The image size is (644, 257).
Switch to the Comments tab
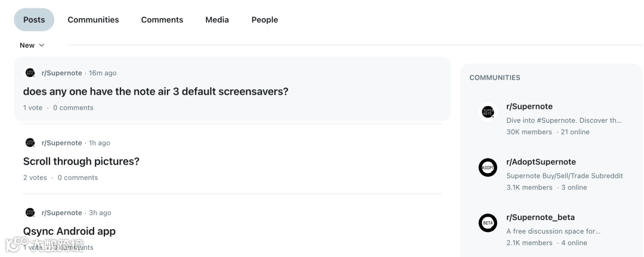[162, 20]
